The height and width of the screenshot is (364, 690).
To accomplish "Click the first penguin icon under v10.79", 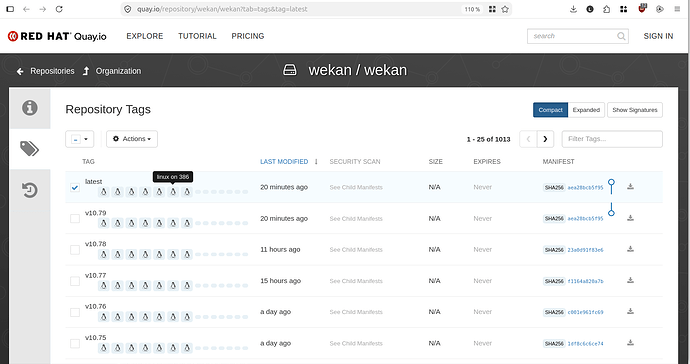I will pyautogui.click(x=103, y=223).
